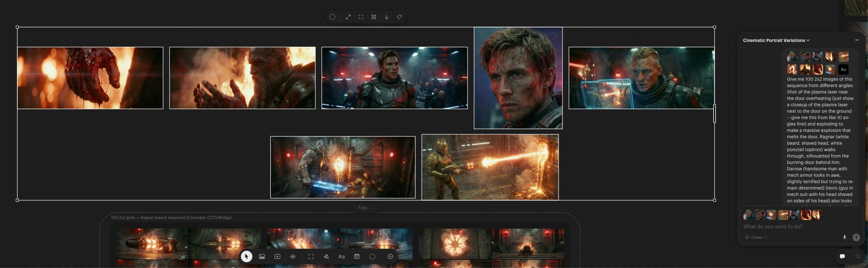Select the pointer cursor tool
Viewport: 868px width, 268px height.
coord(246,256)
